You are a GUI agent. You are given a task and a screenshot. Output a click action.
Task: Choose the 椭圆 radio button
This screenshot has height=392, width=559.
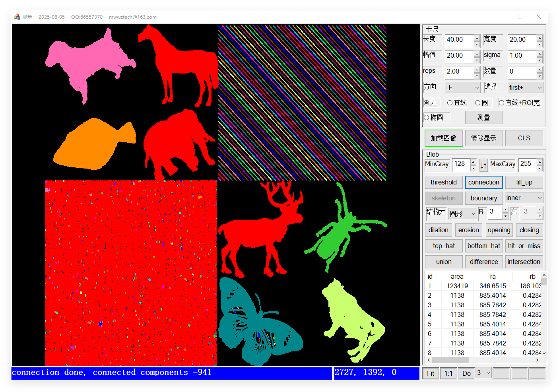(427, 118)
